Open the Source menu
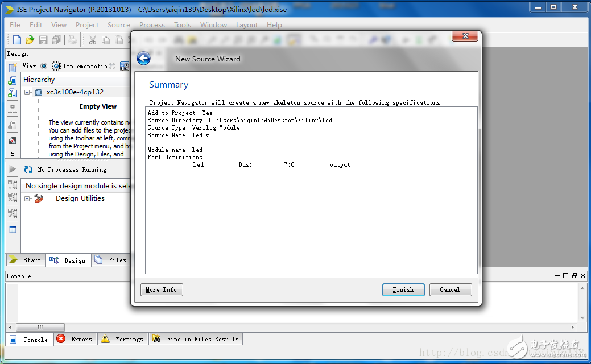 [x=119, y=25]
